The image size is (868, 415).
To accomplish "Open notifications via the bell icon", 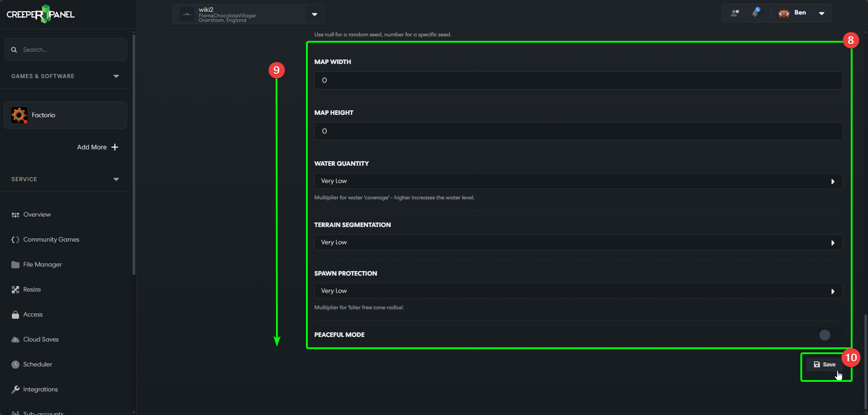I will click(755, 13).
